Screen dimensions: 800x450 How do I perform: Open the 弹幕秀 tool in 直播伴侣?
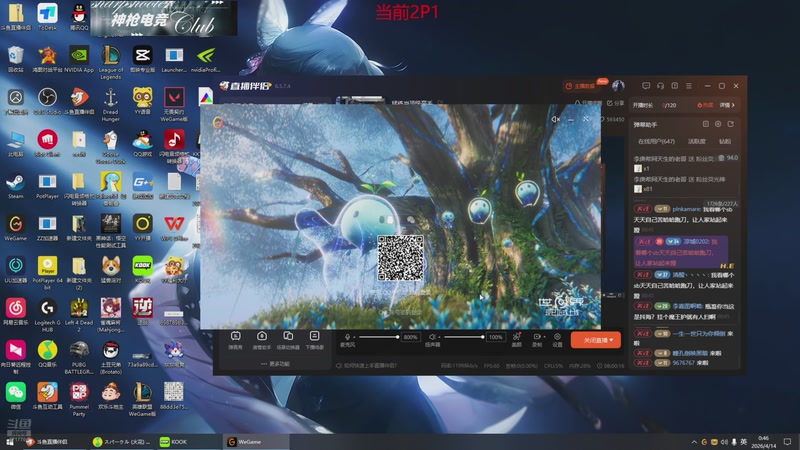[x=235, y=340]
